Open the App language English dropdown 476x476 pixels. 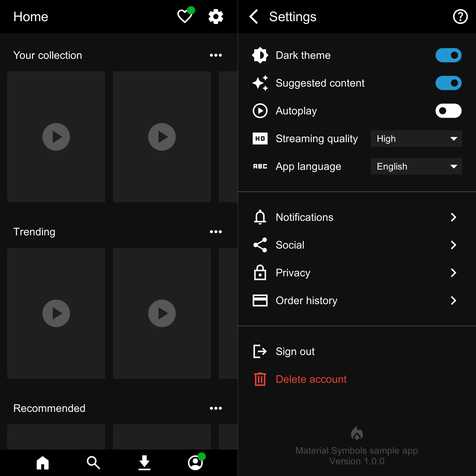pyautogui.click(x=416, y=166)
